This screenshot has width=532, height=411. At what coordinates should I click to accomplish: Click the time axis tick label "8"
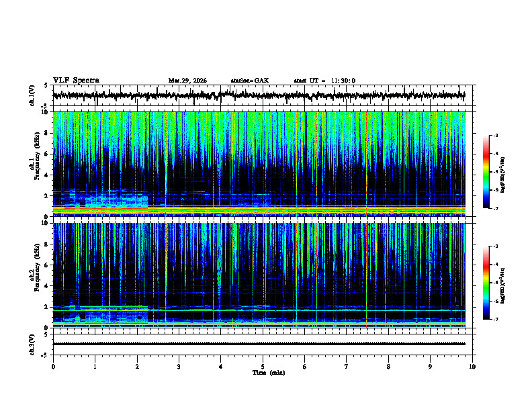[388, 367]
